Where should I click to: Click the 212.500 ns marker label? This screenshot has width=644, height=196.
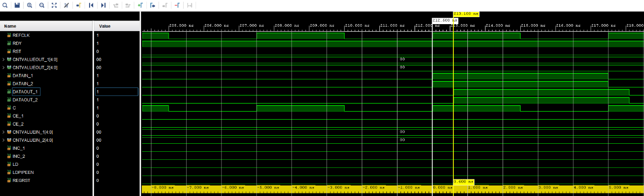(445, 20)
